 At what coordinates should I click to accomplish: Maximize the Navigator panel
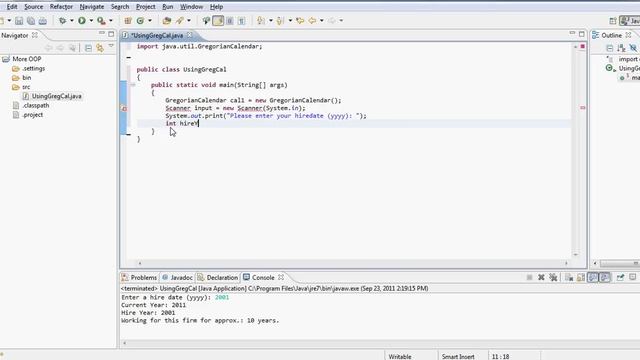coord(111,35)
